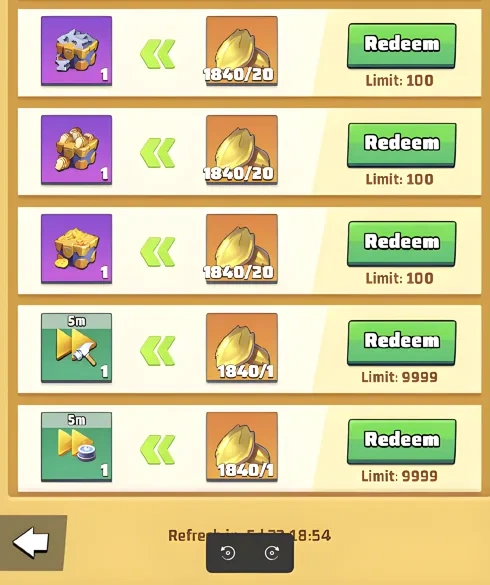Tap the green double chevron in first row
The image size is (490, 585).
tap(158, 54)
